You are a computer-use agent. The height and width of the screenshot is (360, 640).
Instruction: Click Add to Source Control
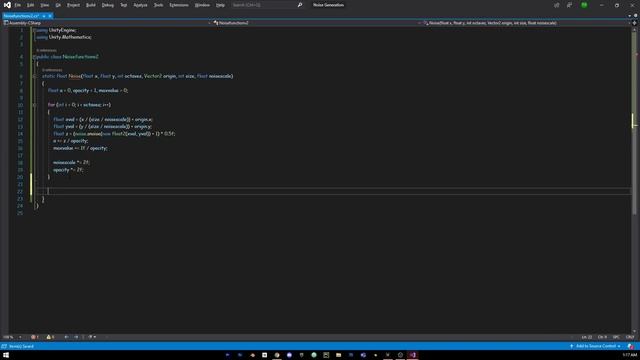pyautogui.click(x=595, y=346)
